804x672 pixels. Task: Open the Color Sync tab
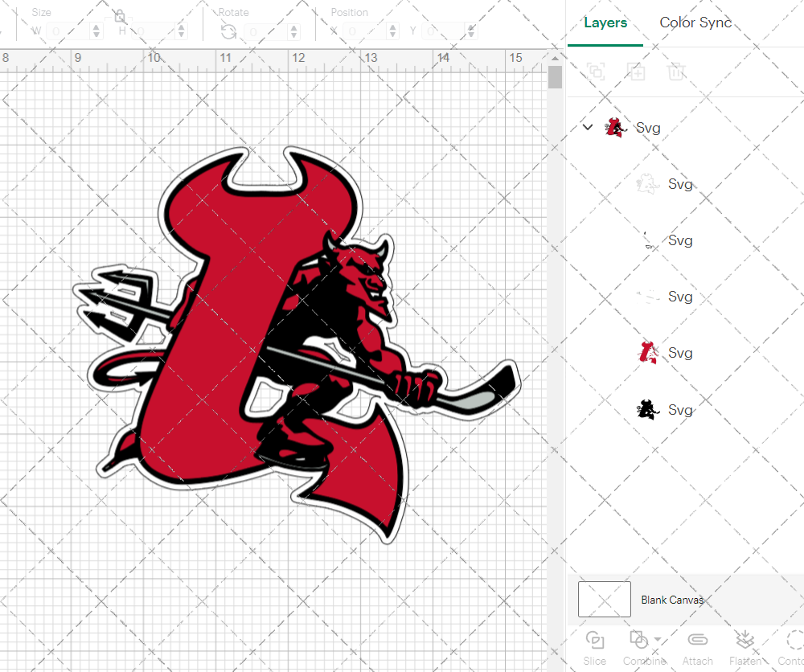pyautogui.click(x=695, y=23)
